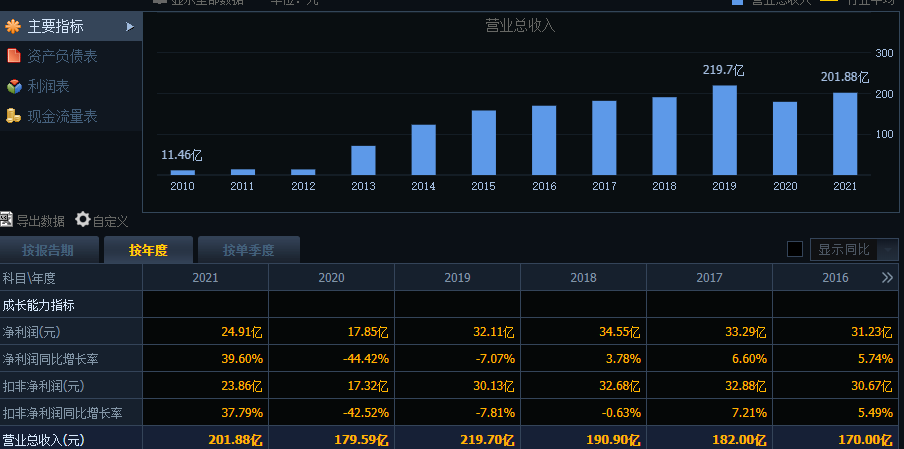Switch to 按单季度 tab
This screenshot has width=904, height=449.
pos(248,250)
